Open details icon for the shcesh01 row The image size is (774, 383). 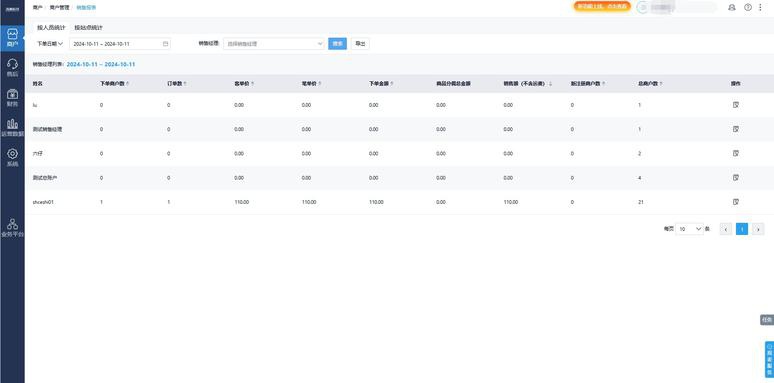click(735, 202)
